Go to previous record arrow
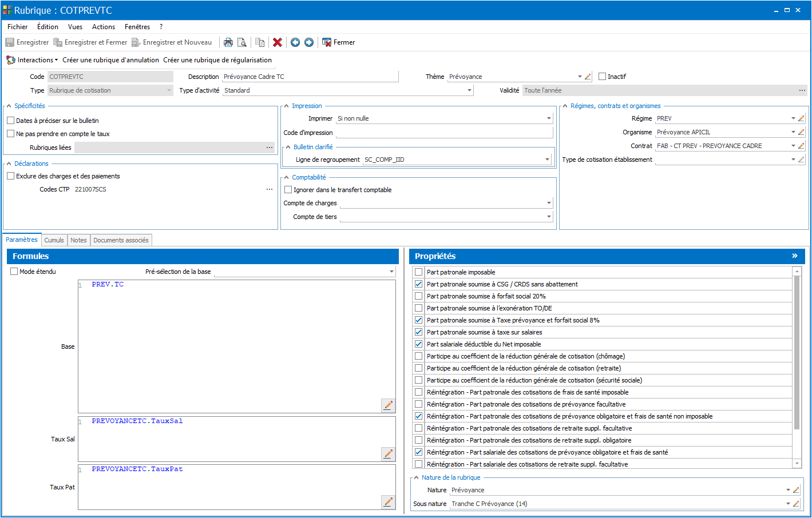Viewport: 812px width, 518px height. (295, 42)
